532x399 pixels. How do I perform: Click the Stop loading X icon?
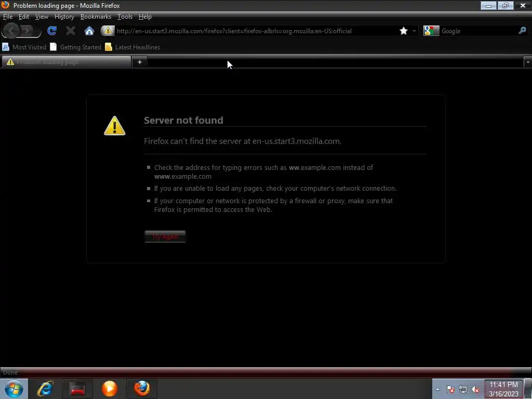71,31
